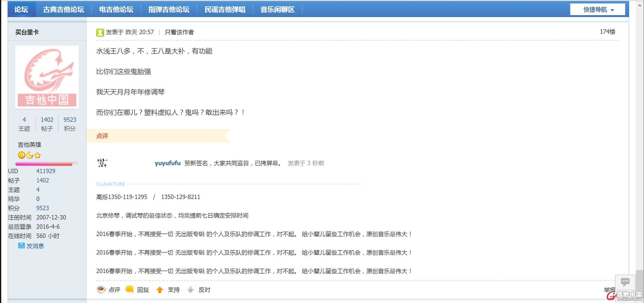Image resolution: width=644 pixels, height=303 pixels.
Task: Click the UID number 411929
Action: pos(46,171)
